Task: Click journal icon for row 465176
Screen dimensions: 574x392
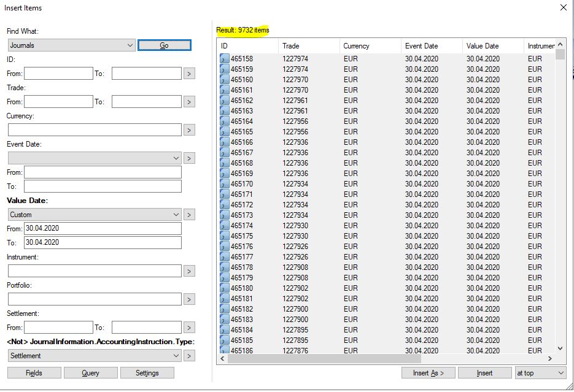Action: point(225,246)
